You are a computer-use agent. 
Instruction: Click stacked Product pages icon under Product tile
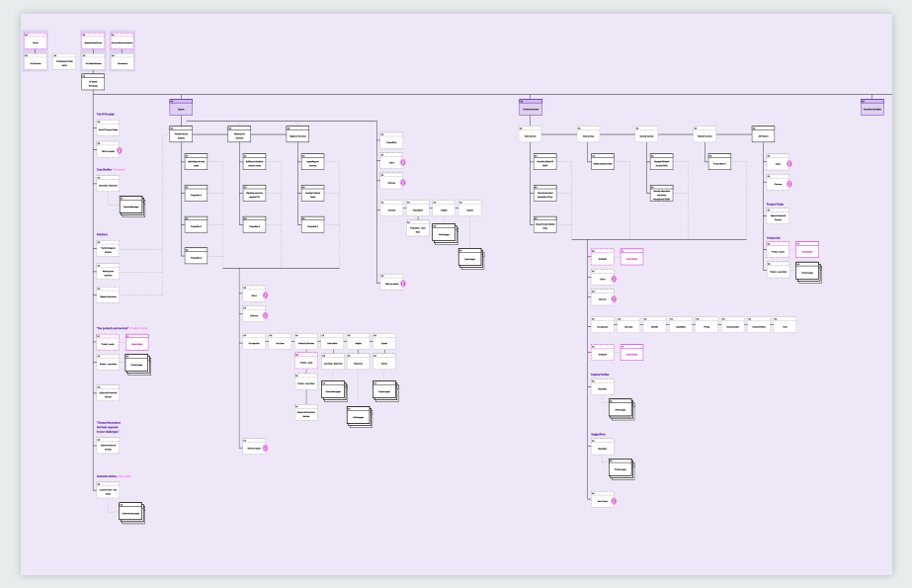(808, 271)
